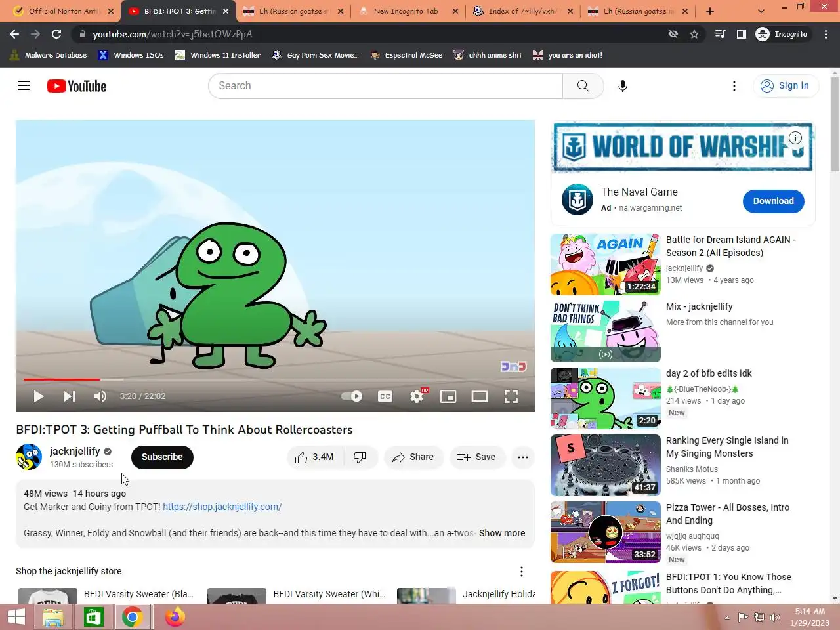Go to YouTube home via logo
The width and height of the screenshot is (840, 630).
click(x=77, y=86)
